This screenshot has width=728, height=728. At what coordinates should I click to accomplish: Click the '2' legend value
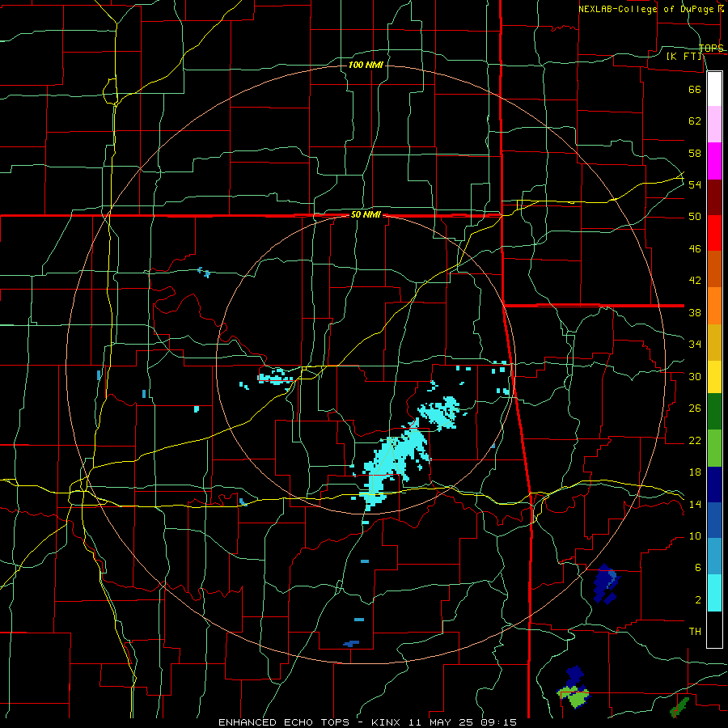coord(697,600)
